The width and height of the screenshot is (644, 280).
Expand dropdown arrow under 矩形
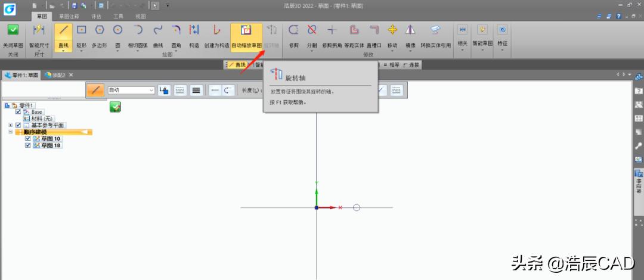pyautogui.click(x=81, y=51)
